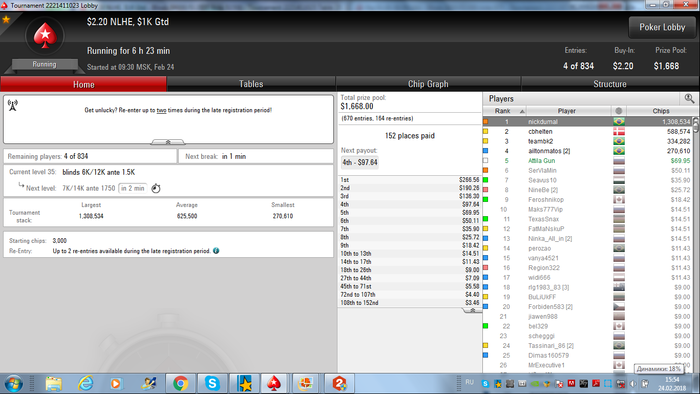Open Windows Explorer from taskbar
The width and height of the screenshot is (700, 394).
click(53, 384)
